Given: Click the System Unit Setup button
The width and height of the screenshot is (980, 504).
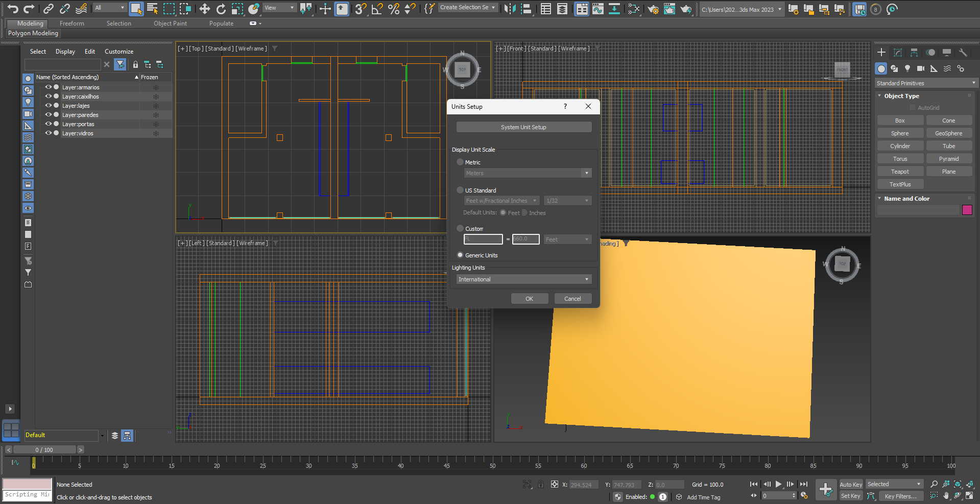Looking at the screenshot, I should tap(523, 127).
